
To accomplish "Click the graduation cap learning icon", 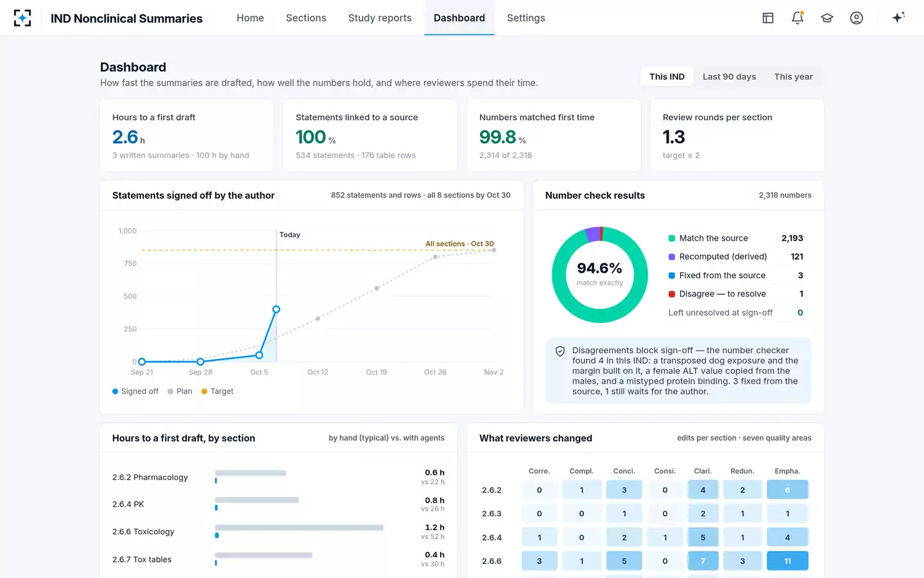I will 827,18.
